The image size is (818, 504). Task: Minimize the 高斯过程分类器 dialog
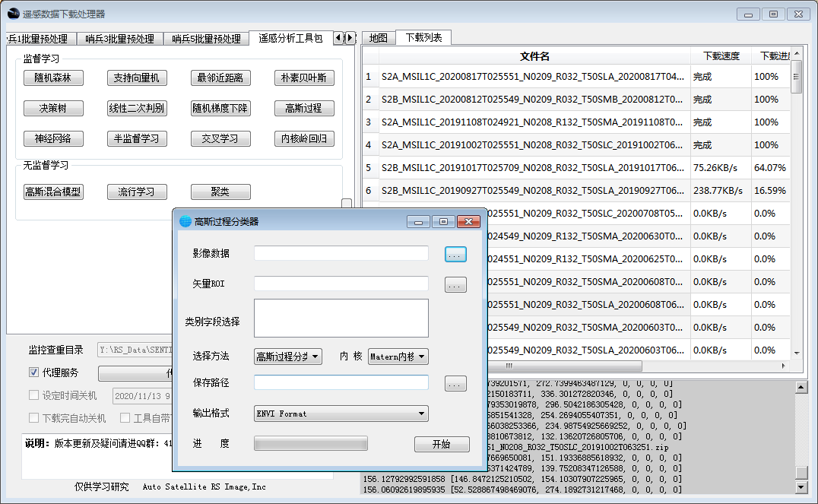[418, 222]
